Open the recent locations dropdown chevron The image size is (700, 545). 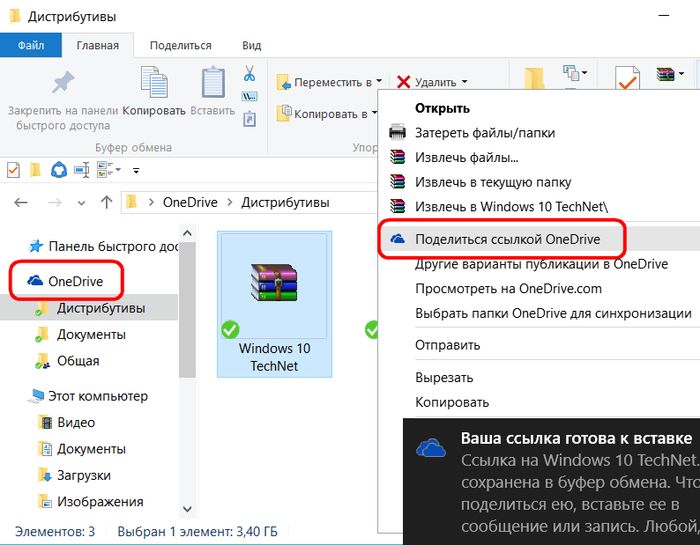pyautogui.click(x=81, y=203)
